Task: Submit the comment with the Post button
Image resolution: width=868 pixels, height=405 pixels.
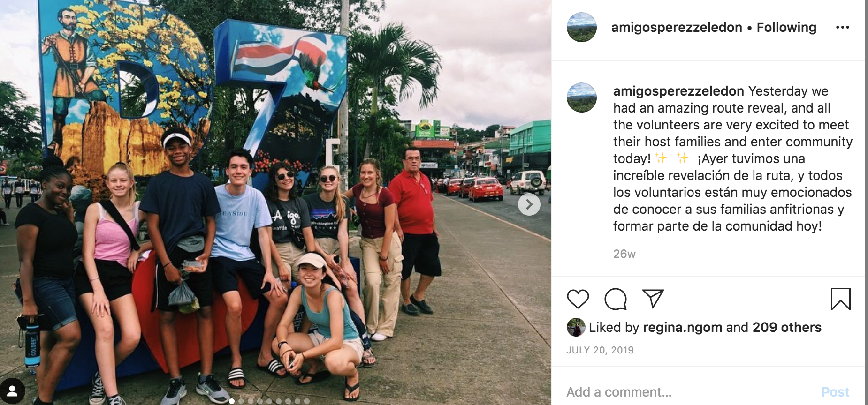Action: click(835, 392)
